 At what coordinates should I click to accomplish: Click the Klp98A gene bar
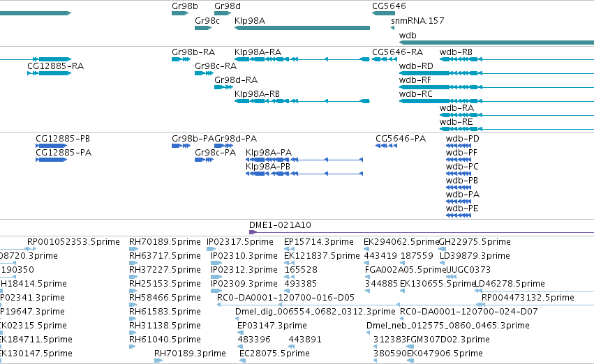302,28
